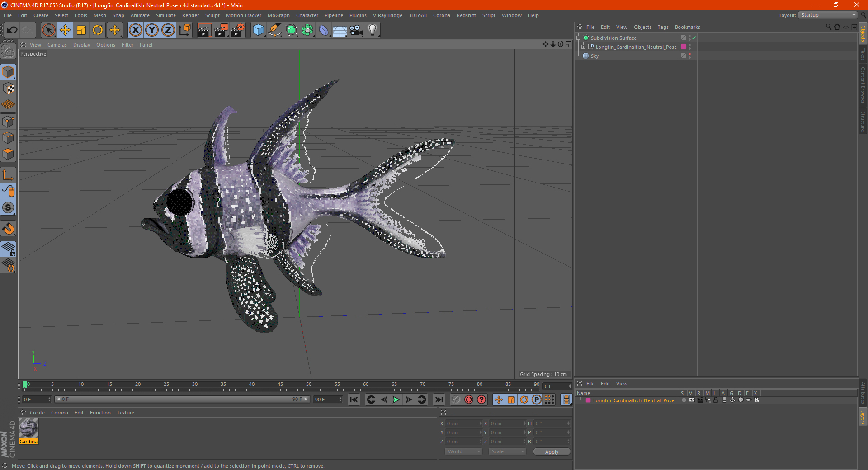
Task: Expand Longfin_Cardinalfish_Neutral_Pose tree item
Action: click(584, 47)
